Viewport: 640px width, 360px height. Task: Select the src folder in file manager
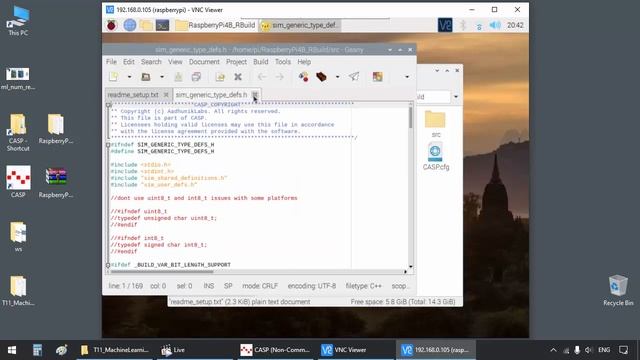[x=435, y=124]
